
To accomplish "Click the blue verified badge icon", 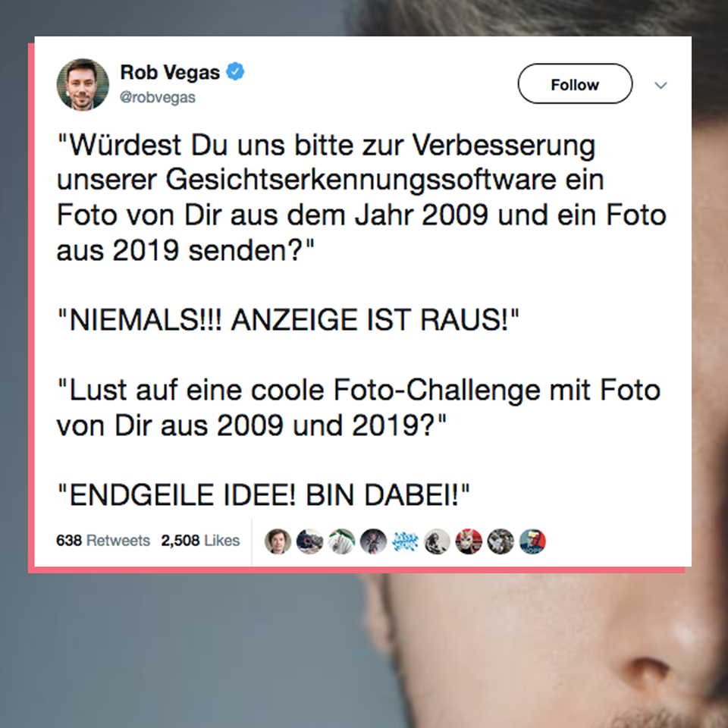I will click(x=235, y=72).
